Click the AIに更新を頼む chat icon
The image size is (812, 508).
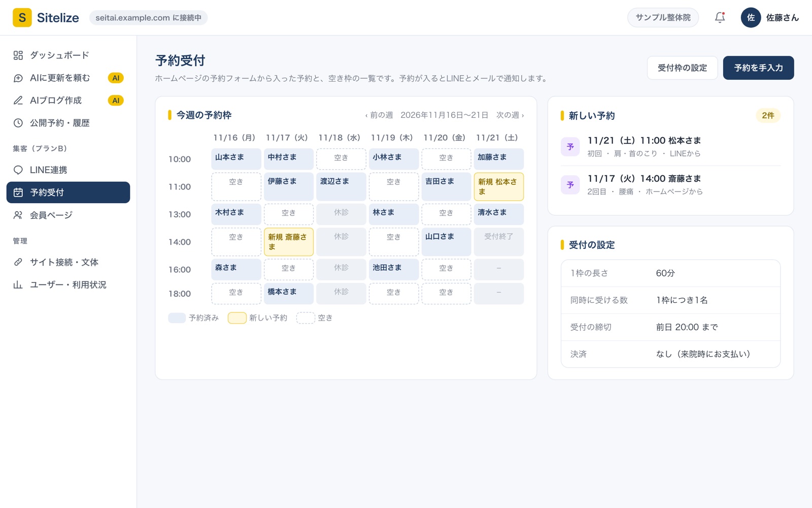[x=18, y=78]
